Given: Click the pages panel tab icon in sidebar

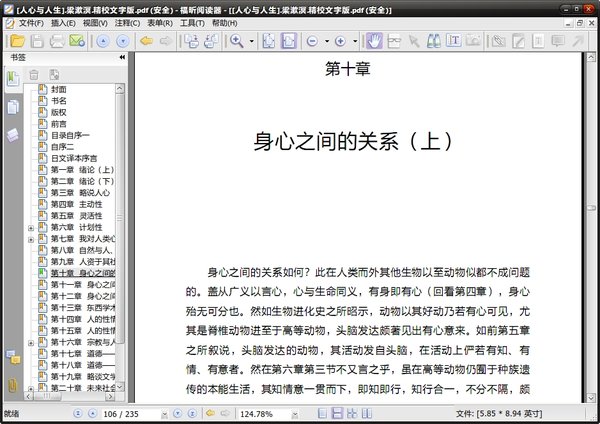Looking at the screenshot, I should (x=13, y=107).
